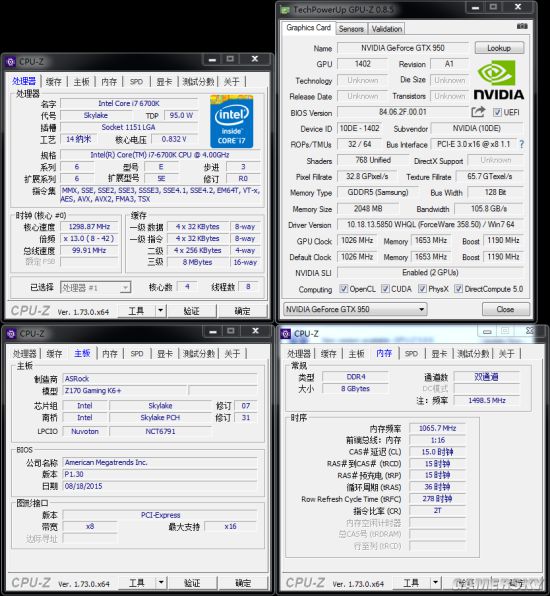This screenshot has height=596, width=550.
Task: Toggle the UEFI checkbox in GPU-Z
Action: (x=497, y=113)
